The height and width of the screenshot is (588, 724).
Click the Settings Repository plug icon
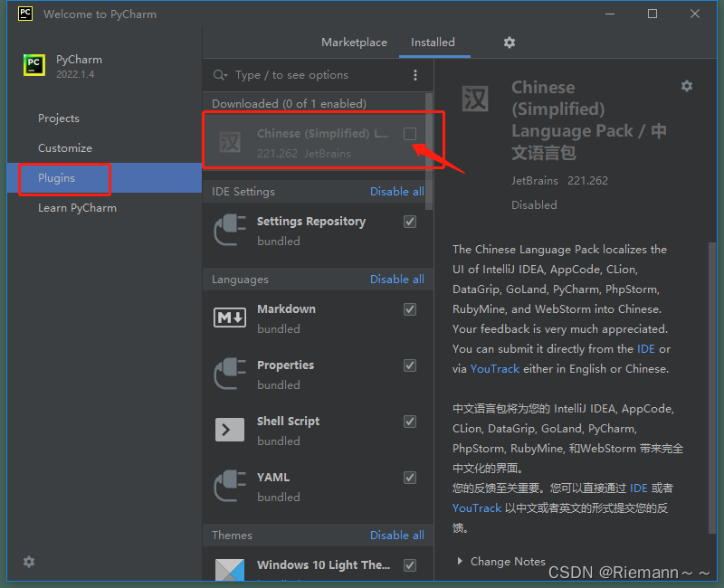click(230, 230)
